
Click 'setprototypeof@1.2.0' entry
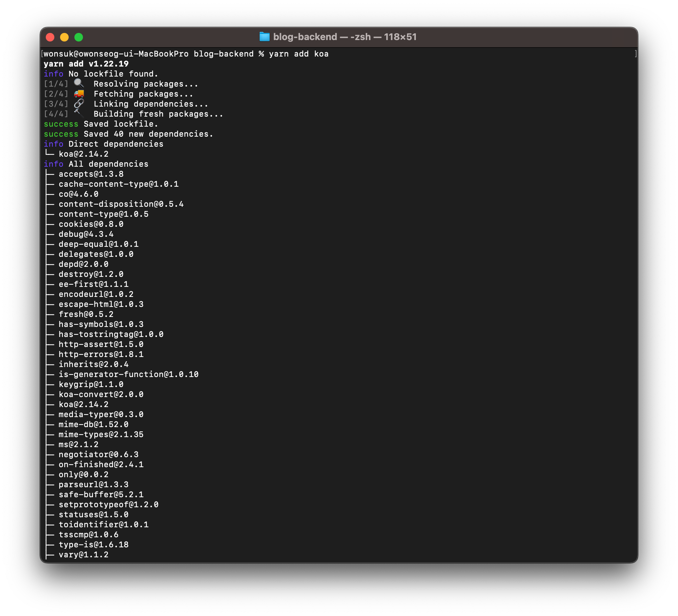109,505
